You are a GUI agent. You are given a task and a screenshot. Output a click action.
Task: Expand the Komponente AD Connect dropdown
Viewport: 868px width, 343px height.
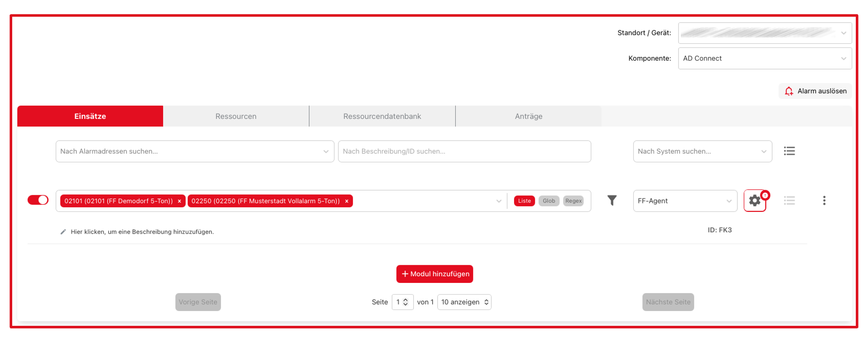[x=765, y=58]
